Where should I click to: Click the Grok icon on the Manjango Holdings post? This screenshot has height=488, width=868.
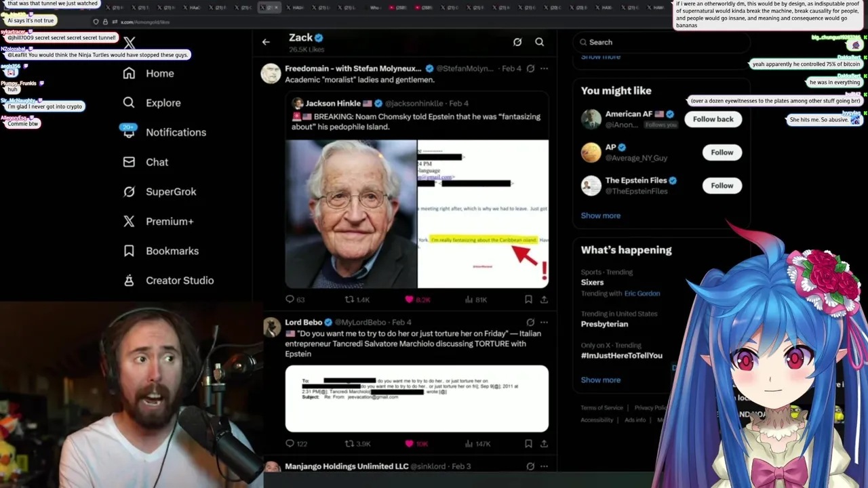pos(530,466)
